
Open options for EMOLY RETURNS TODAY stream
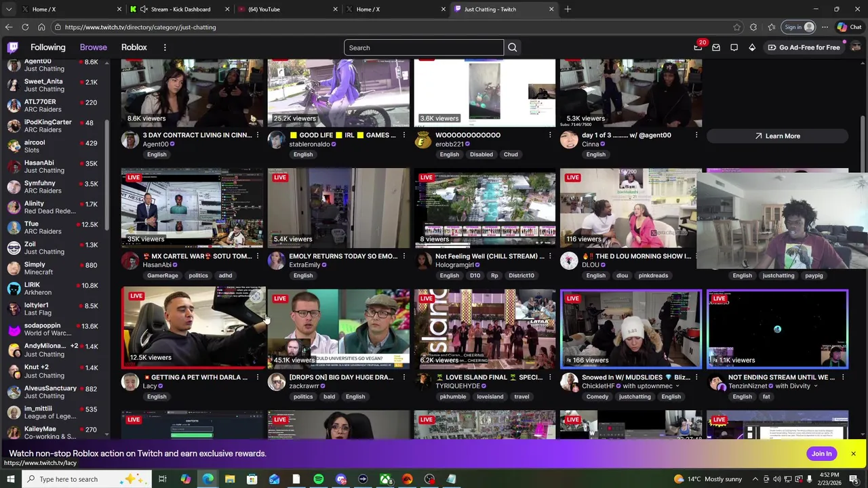pyautogui.click(x=404, y=256)
